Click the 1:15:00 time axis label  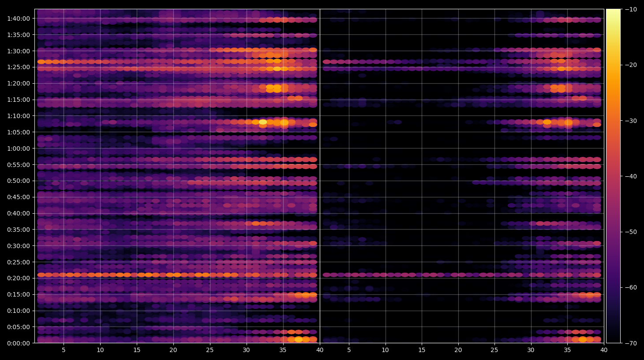[x=19, y=100]
